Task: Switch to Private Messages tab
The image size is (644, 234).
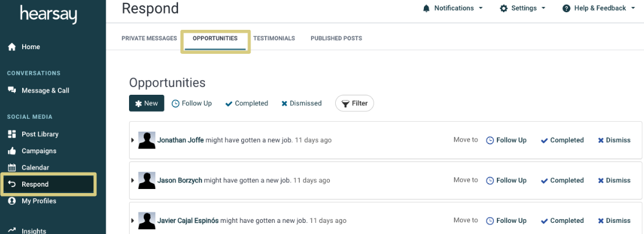Action: coord(149,38)
